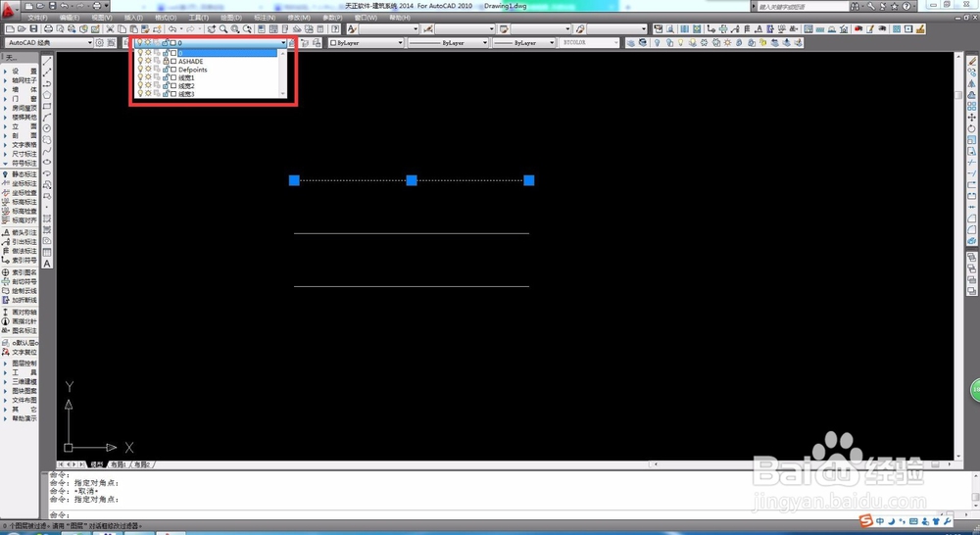Click the search binoculars icon
This screenshot has height=535, width=980.
point(855,6)
